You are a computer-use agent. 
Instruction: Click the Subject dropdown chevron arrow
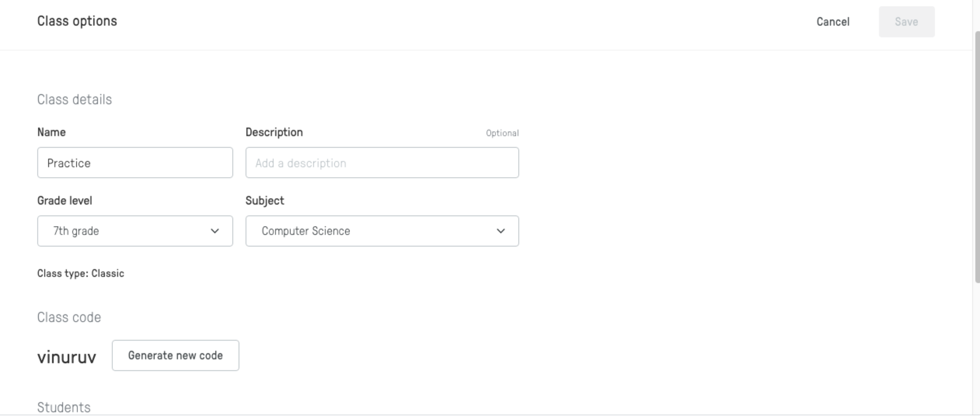click(x=501, y=231)
